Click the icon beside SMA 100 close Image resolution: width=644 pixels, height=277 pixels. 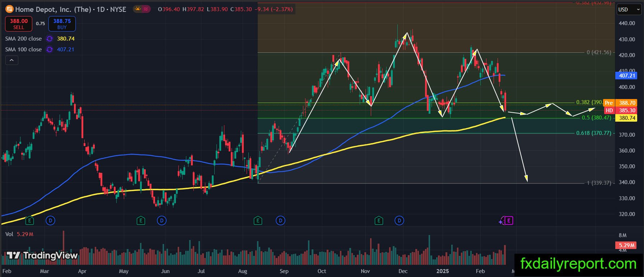pos(50,50)
